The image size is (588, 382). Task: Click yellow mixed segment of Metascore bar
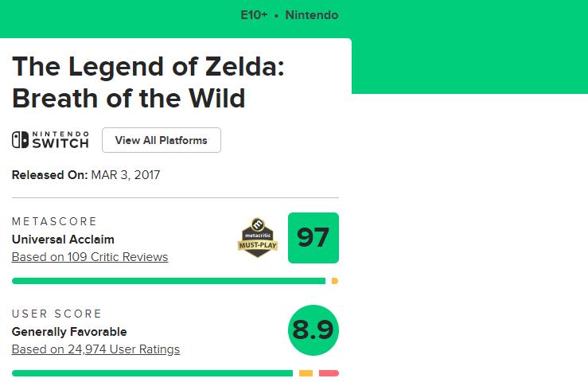335,281
